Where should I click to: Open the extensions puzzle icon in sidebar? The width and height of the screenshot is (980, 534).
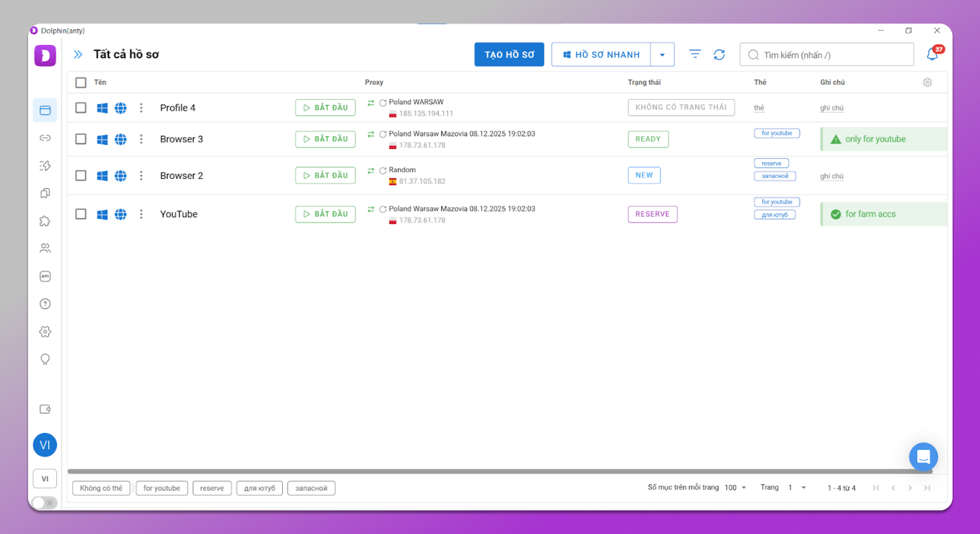pos(45,221)
